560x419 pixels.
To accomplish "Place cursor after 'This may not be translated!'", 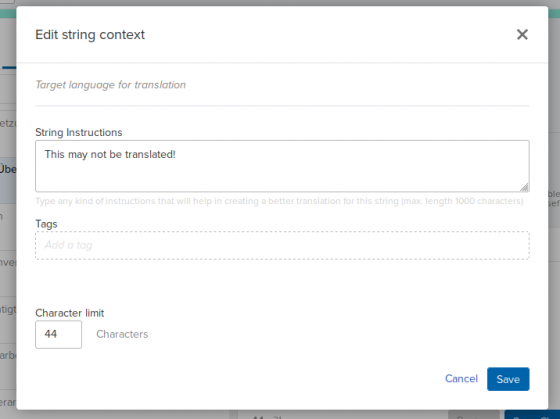I will tap(176, 154).
